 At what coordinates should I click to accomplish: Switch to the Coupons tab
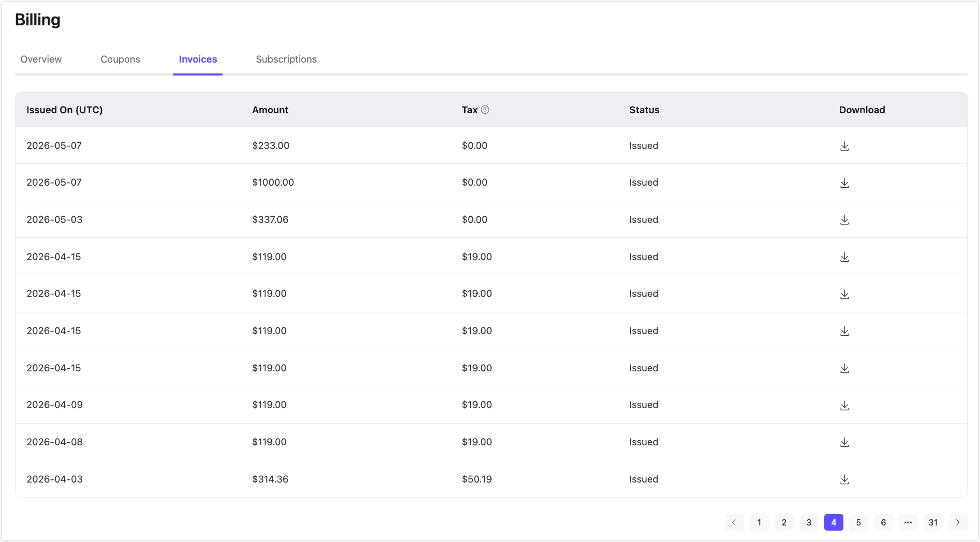coord(120,59)
